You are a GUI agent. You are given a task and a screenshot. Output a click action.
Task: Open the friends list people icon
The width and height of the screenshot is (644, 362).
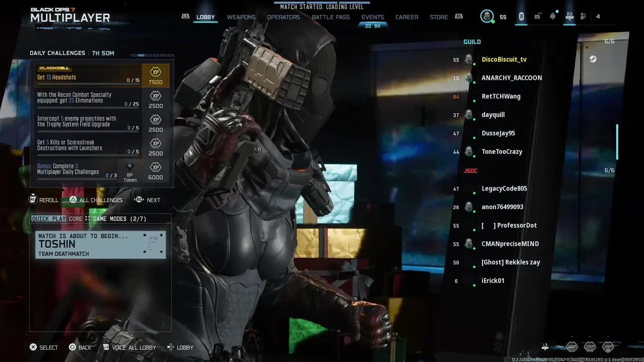[583, 17]
